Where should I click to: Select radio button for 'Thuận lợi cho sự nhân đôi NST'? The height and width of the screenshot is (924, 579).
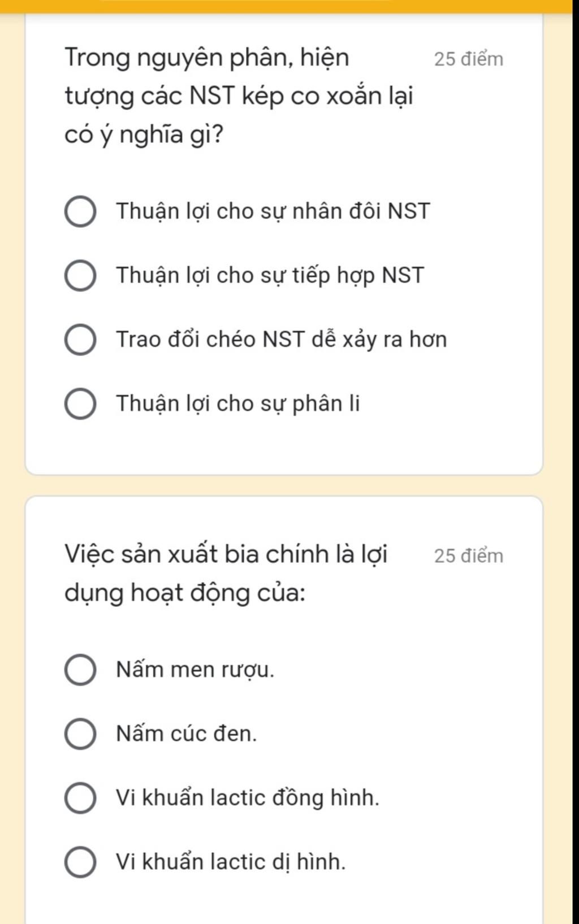pos(80,212)
